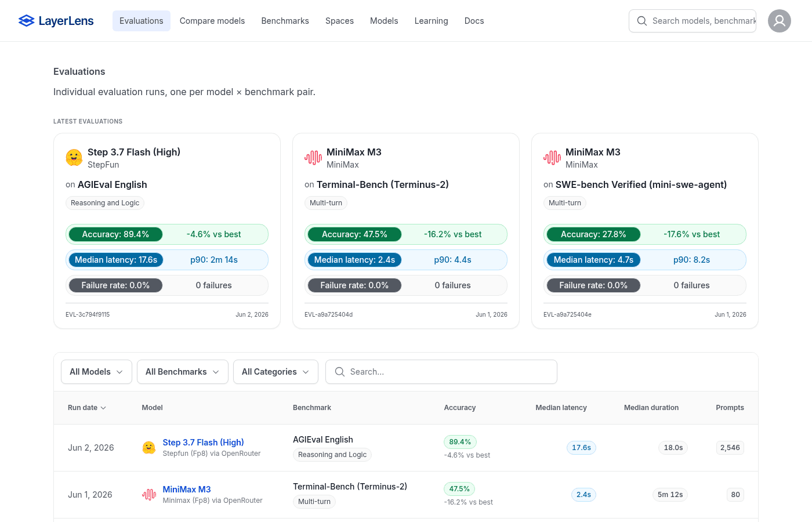
Task: Click the Accuracy 89.4% bar in first card
Action: [x=115, y=234]
